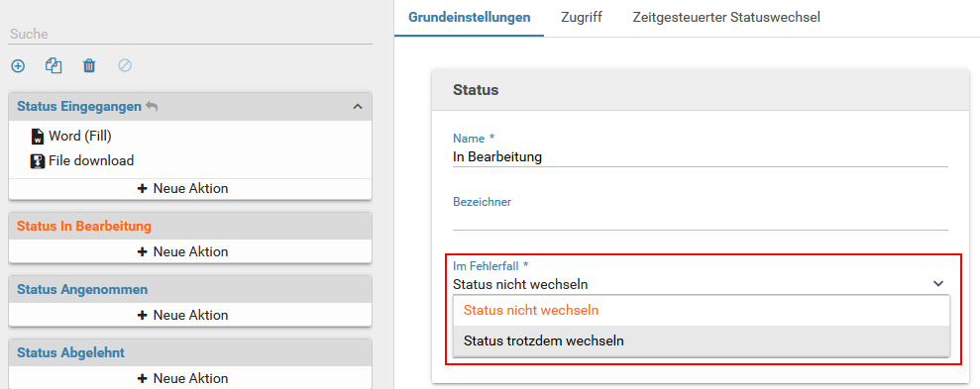Open the Zeitgesteuerter Statuswechsel tab
The width and height of the screenshot is (980, 389).
tap(726, 18)
